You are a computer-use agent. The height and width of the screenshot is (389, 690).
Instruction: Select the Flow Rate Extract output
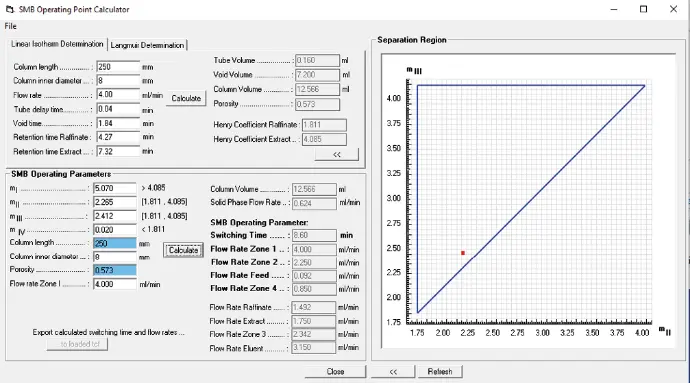coord(313,321)
